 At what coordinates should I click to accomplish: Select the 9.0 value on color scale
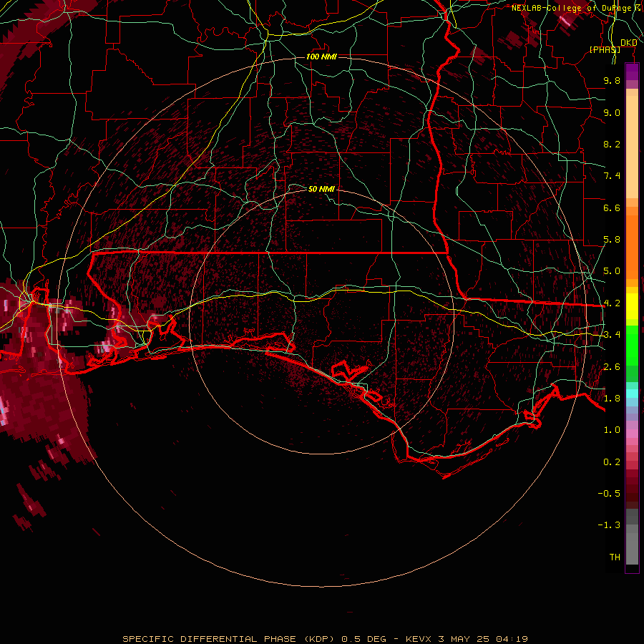coord(612,112)
